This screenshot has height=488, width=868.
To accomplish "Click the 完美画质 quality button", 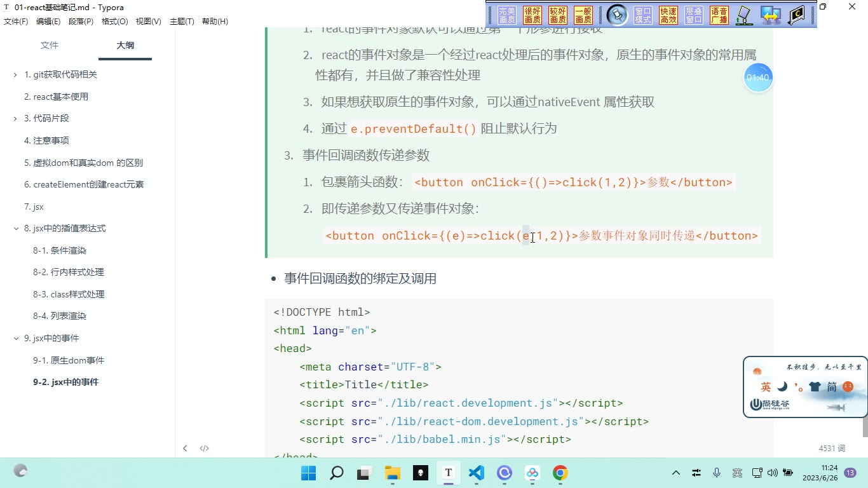I will click(507, 15).
